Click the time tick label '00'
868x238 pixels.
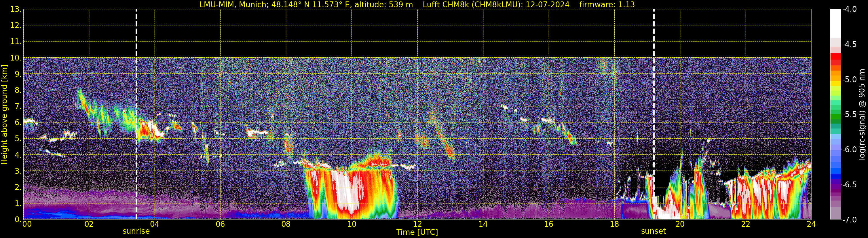(x=27, y=224)
